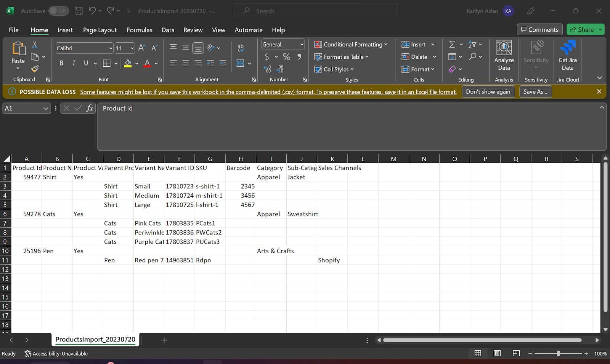Open the font name dropdown
Image resolution: width=610 pixels, height=364 pixels.
pyautogui.click(x=110, y=48)
